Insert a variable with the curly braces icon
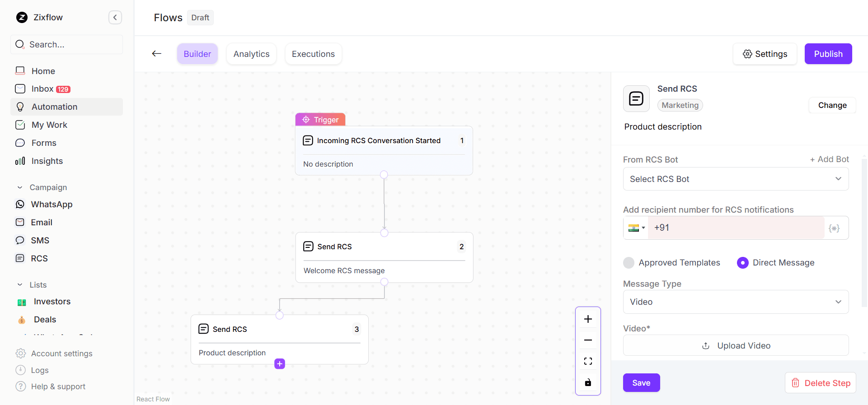 coord(834,228)
